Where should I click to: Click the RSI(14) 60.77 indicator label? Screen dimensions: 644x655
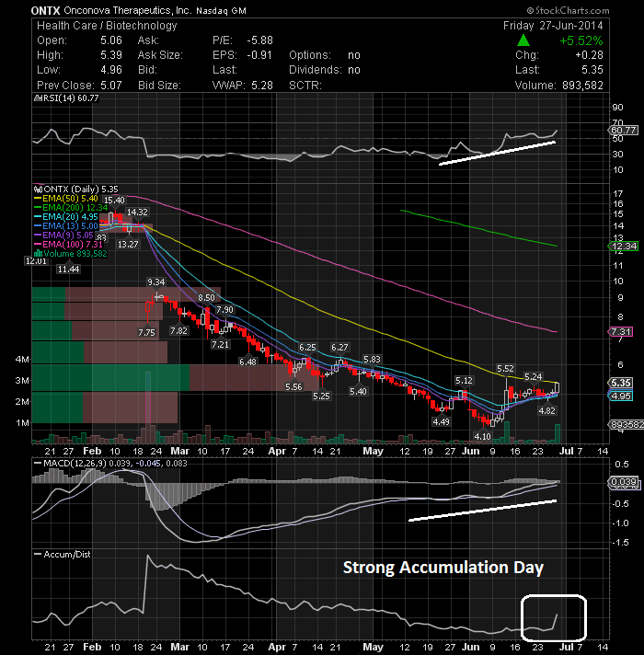click(70, 98)
